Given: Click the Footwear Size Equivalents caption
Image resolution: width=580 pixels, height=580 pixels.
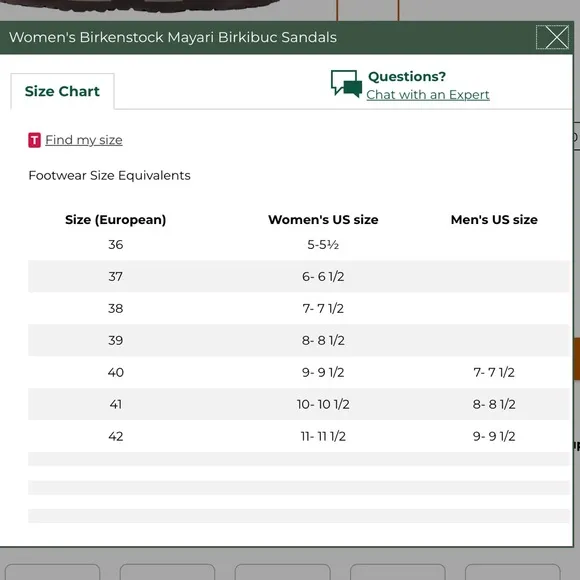Looking at the screenshot, I should tap(109, 175).
